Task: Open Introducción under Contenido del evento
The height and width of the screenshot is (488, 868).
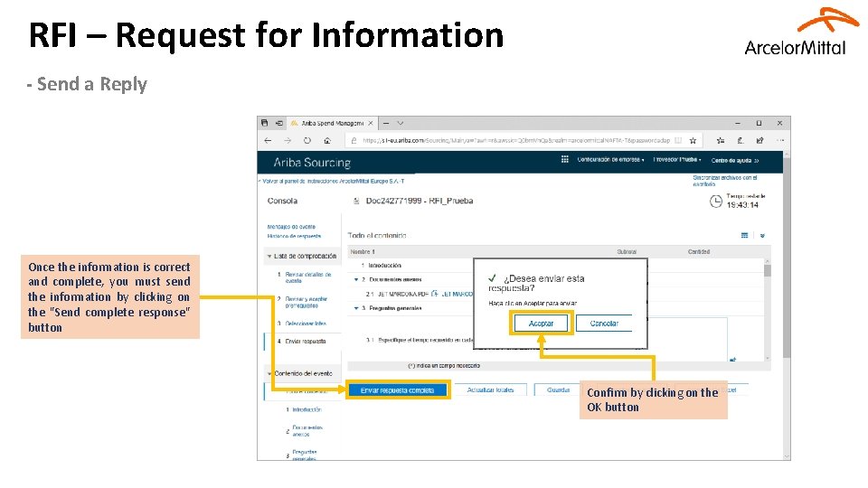Action: 307,409
